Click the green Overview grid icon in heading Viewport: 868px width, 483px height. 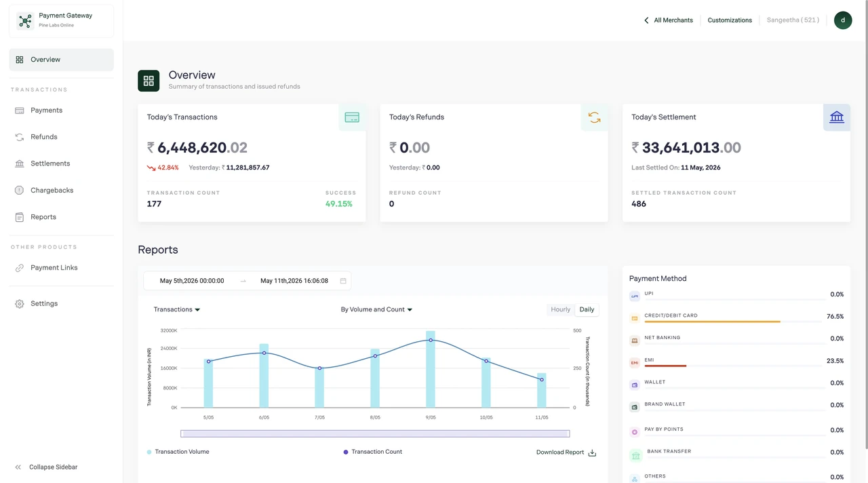(149, 81)
